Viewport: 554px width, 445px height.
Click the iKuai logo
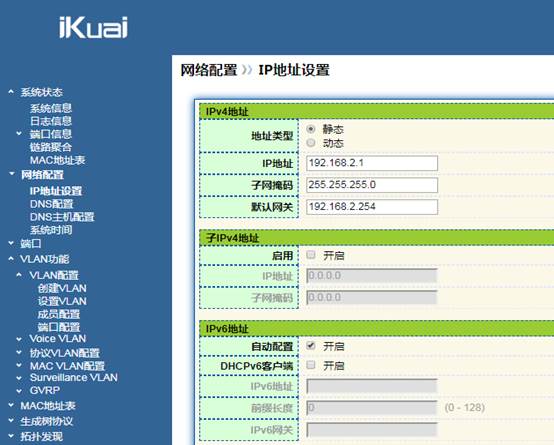click(93, 27)
